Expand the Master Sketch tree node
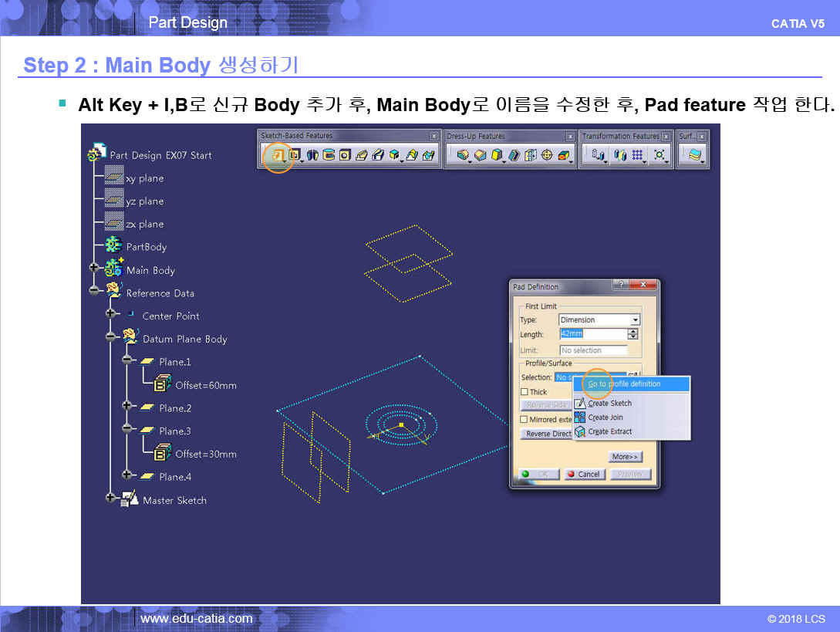The height and width of the screenshot is (632, 840). point(110,498)
